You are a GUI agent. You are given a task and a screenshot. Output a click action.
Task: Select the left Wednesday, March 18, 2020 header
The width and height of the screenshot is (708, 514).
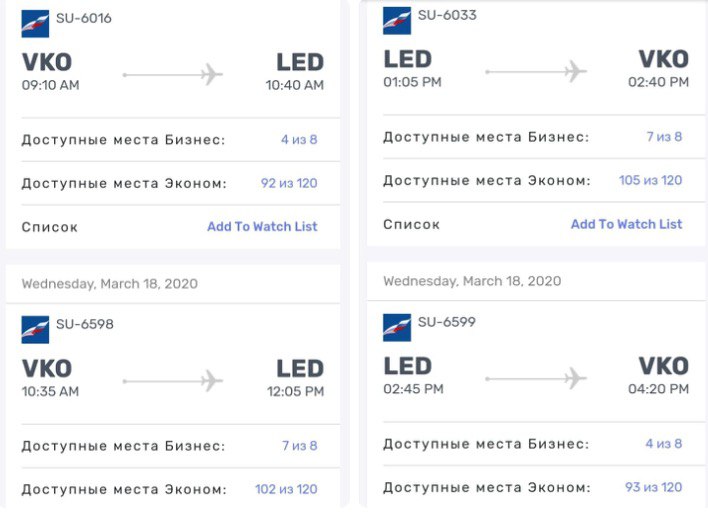110,284
